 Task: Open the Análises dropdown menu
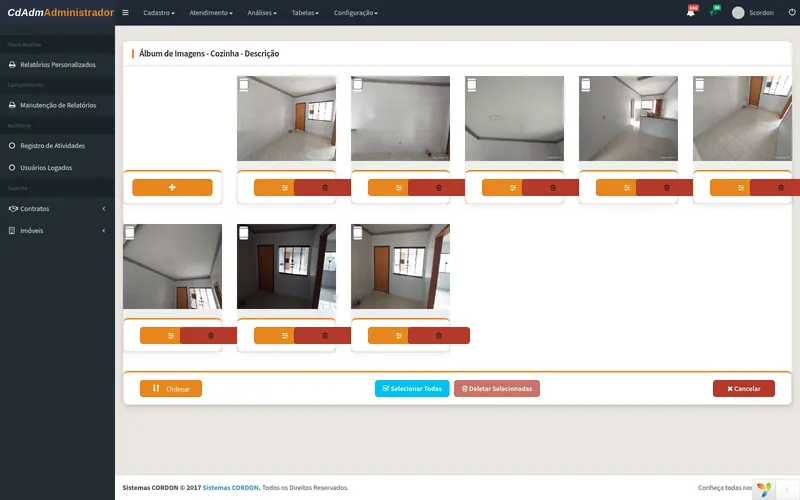click(x=262, y=13)
